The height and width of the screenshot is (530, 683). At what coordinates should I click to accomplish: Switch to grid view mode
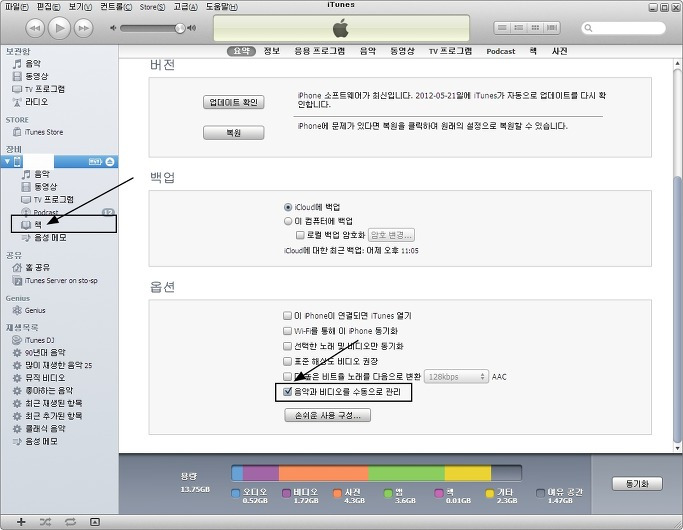point(535,28)
